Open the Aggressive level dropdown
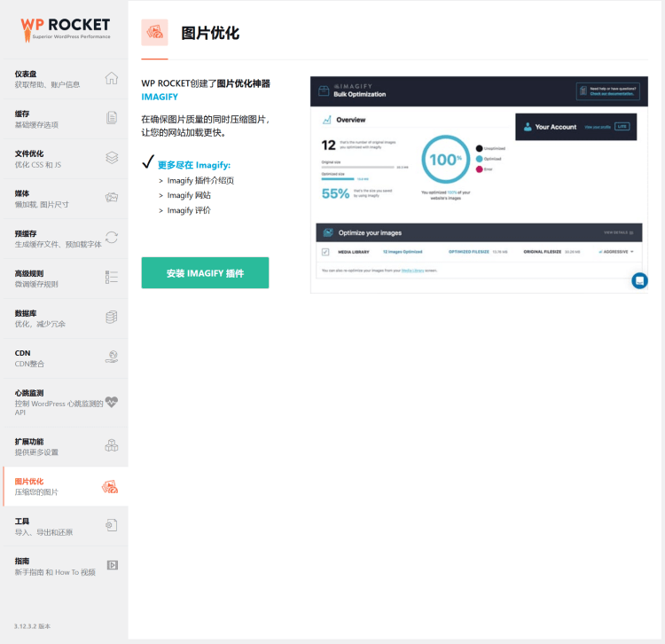Screen dimensions: 665x644 [616, 252]
